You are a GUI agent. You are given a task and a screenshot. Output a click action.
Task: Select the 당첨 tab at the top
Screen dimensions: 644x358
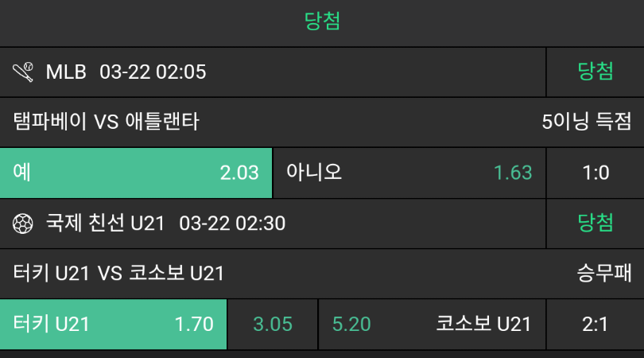(x=322, y=21)
